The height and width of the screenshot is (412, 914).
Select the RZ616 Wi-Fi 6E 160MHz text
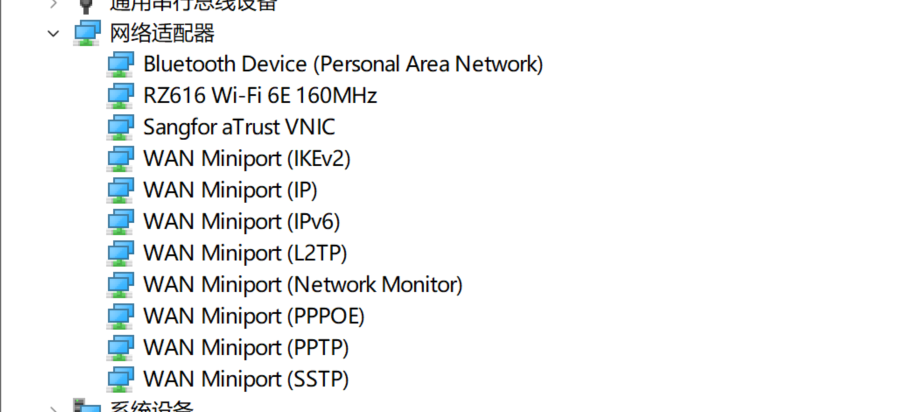[260, 96]
